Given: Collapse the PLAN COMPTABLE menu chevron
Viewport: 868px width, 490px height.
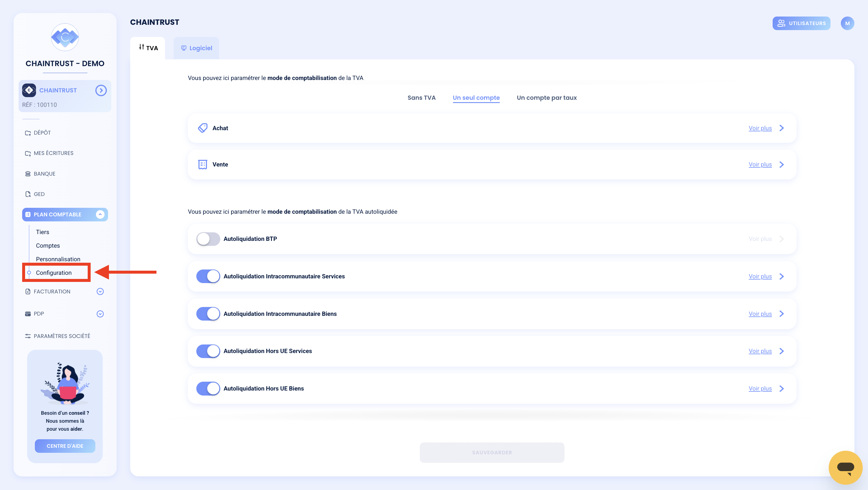Looking at the screenshot, I should coord(100,214).
